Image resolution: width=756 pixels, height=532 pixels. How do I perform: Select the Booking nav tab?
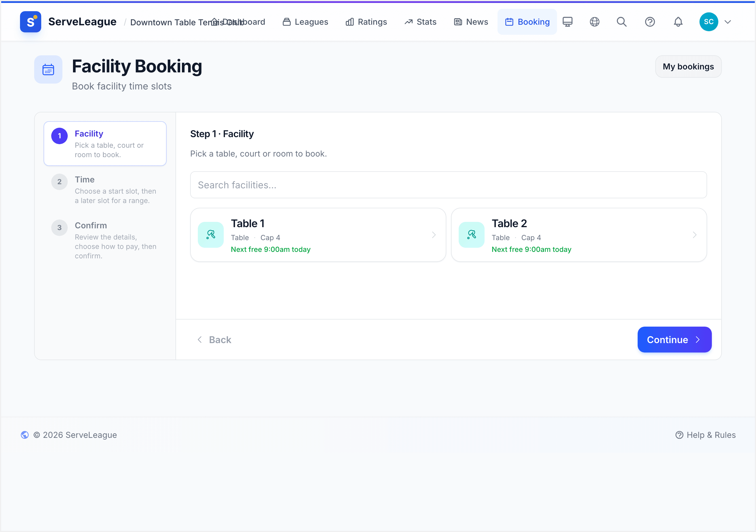pos(527,22)
